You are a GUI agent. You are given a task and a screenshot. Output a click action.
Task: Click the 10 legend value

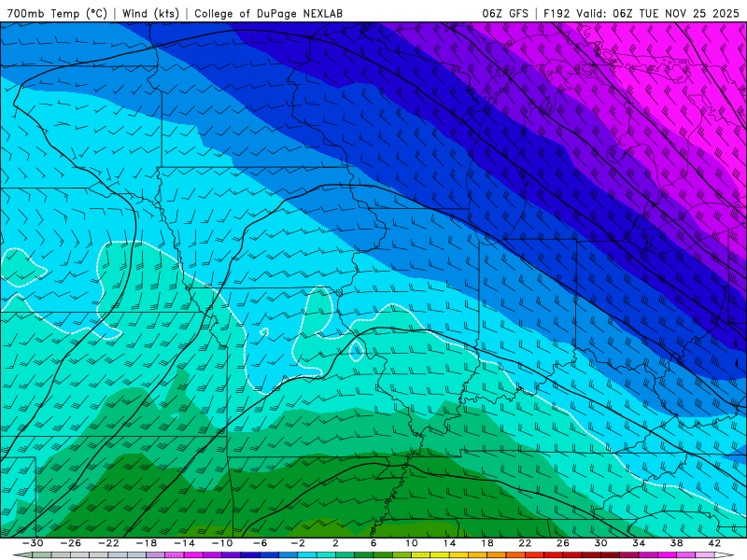(412, 543)
